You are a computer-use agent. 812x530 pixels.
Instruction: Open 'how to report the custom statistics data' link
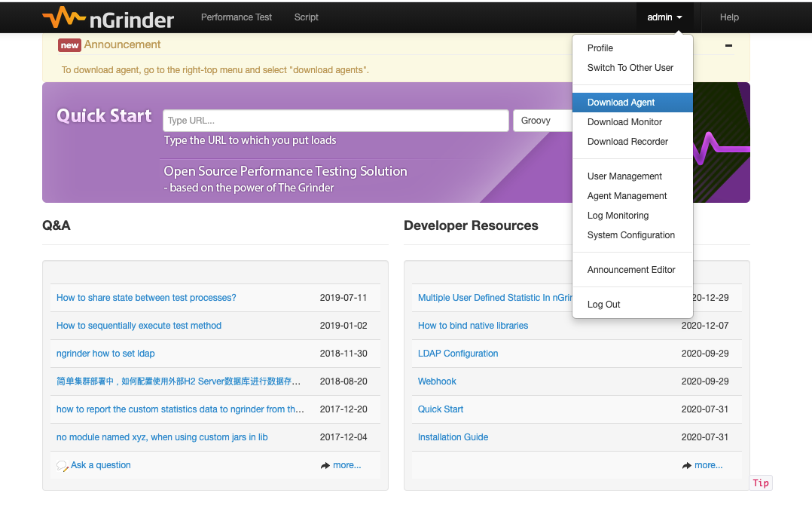tap(180, 410)
